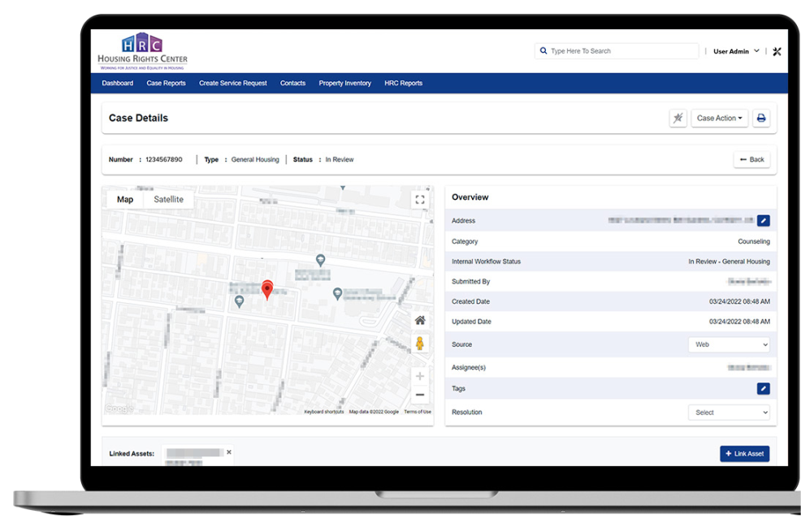Edit the Address field with pencil icon
Image resolution: width=801 pixels, height=532 pixels.
[x=763, y=221]
